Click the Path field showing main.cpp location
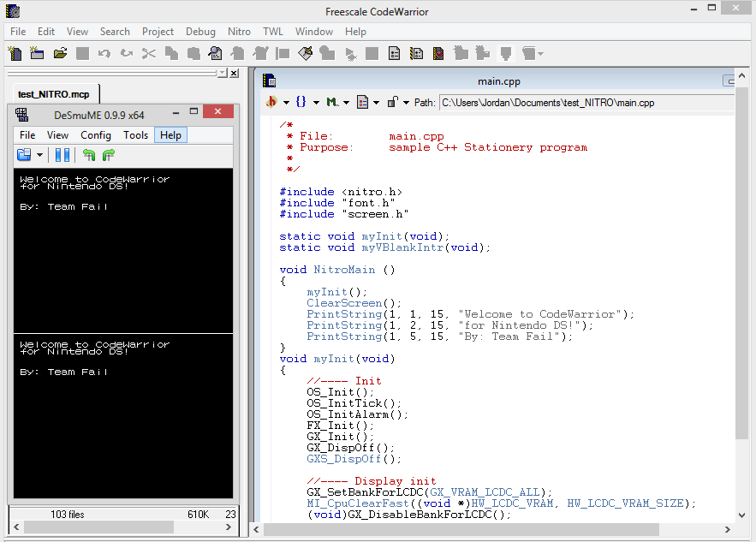 click(586, 103)
